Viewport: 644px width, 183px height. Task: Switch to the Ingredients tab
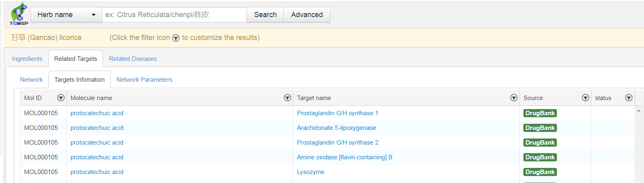click(27, 59)
